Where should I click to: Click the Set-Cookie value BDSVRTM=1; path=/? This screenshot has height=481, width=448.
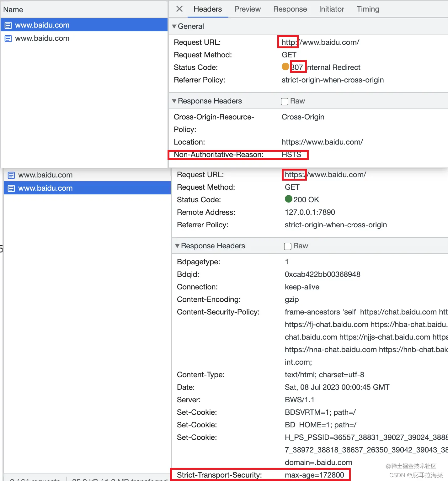pyautogui.click(x=320, y=412)
